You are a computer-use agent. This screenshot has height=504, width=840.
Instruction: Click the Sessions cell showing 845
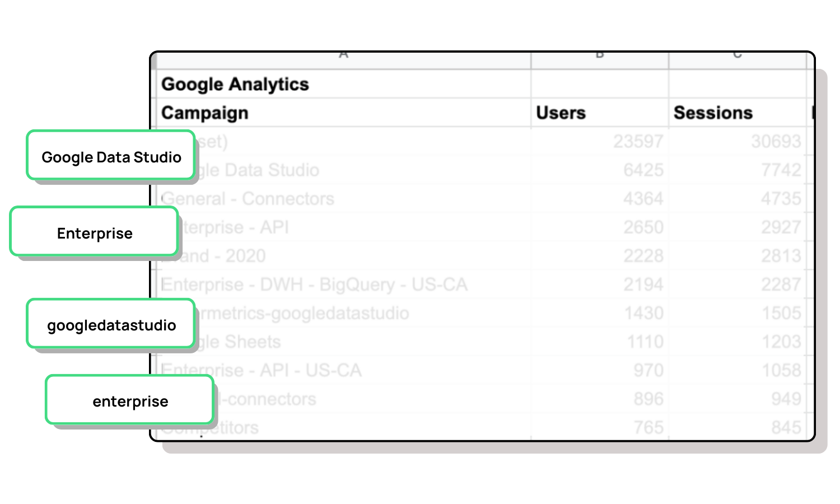click(786, 427)
